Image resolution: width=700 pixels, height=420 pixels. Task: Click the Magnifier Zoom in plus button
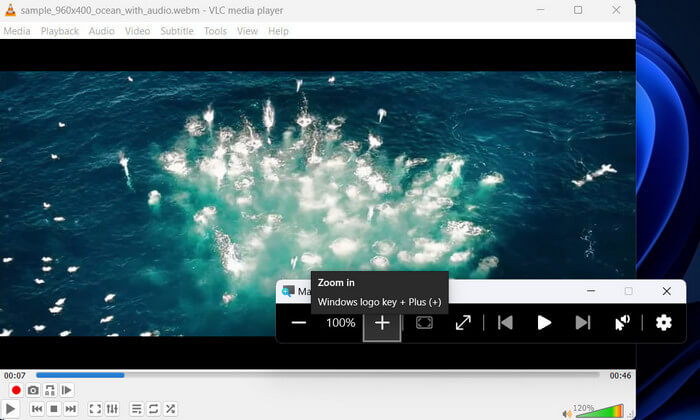click(382, 323)
